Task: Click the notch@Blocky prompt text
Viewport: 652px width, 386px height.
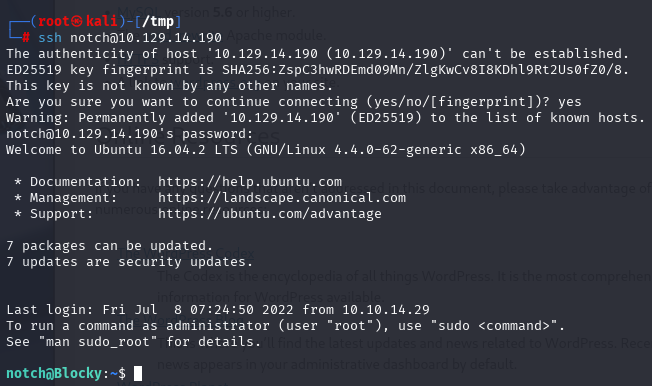Action: 54,373
